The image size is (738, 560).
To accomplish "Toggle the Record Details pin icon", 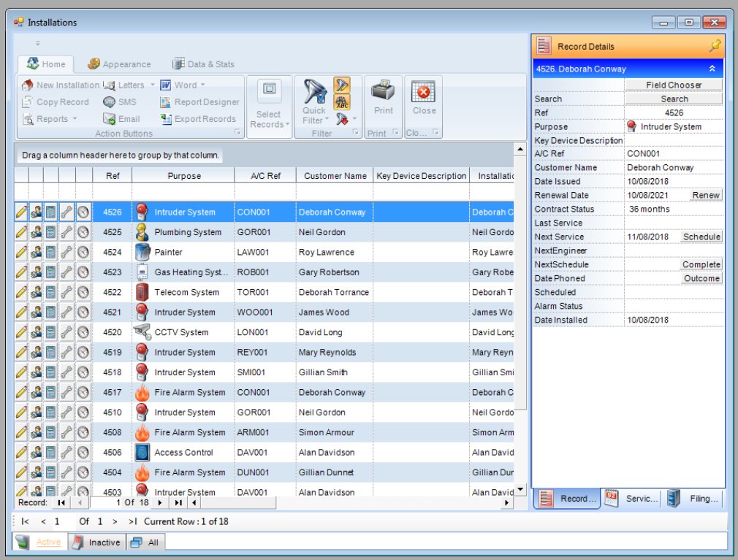I will [x=715, y=45].
